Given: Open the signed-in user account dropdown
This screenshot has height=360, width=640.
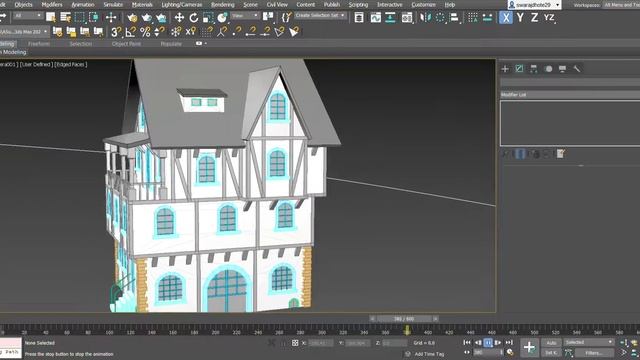Looking at the screenshot, I should tap(535, 5).
